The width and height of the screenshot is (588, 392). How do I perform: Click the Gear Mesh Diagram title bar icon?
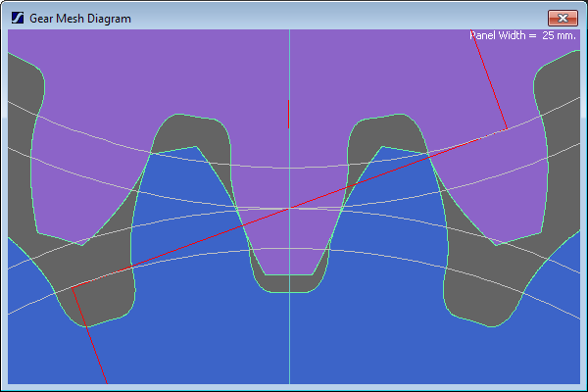[18, 18]
